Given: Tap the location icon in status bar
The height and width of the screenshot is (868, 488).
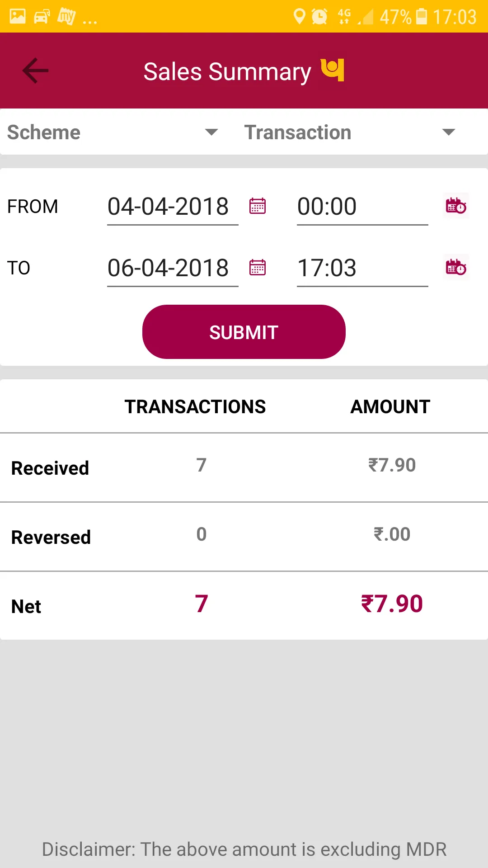Looking at the screenshot, I should (x=299, y=17).
